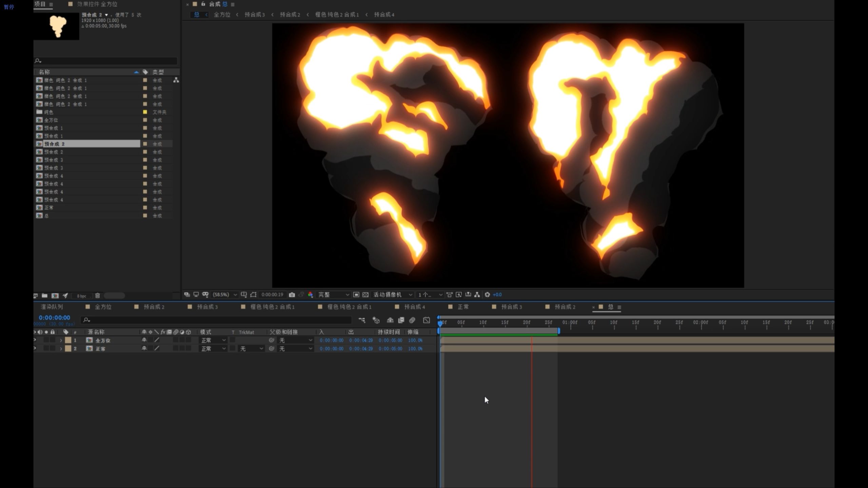Click the project flowchart view icon
This screenshot has height=488, width=868.
tap(176, 80)
